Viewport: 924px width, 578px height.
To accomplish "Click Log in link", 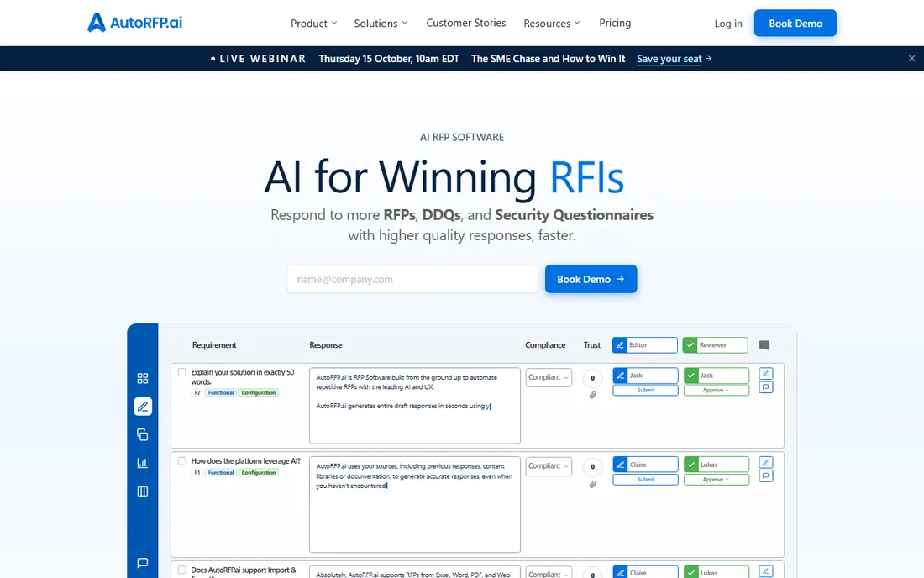I will (x=728, y=23).
